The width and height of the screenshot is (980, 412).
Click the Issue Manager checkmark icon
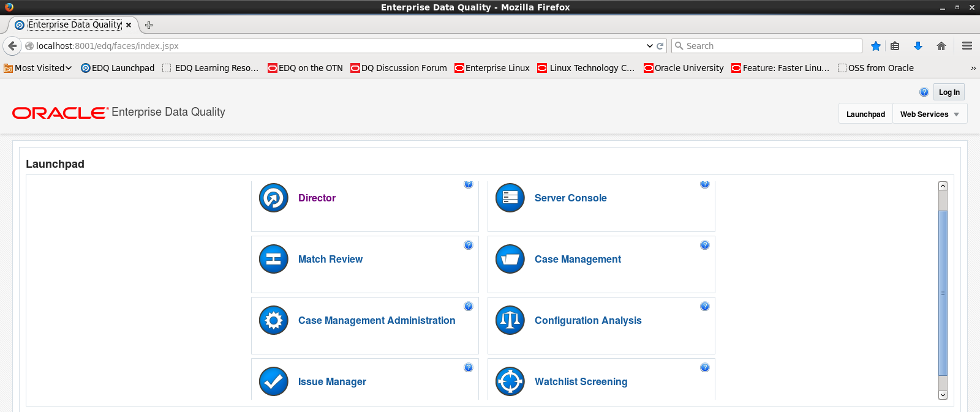(274, 381)
